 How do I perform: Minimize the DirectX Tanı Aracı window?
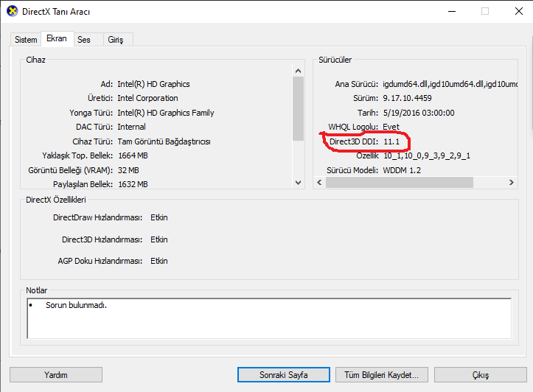tap(452, 11)
